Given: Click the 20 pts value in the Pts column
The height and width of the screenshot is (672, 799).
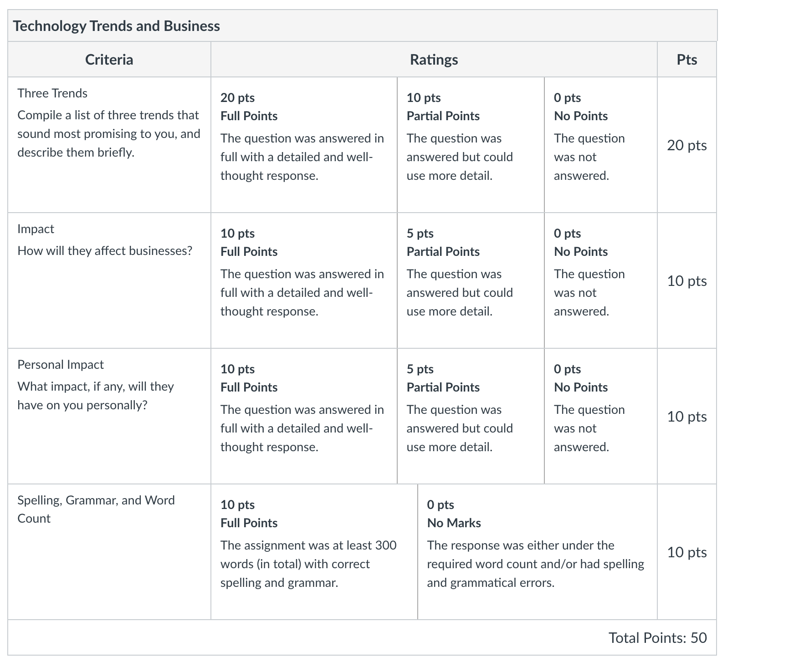Looking at the screenshot, I should [687, 145].
